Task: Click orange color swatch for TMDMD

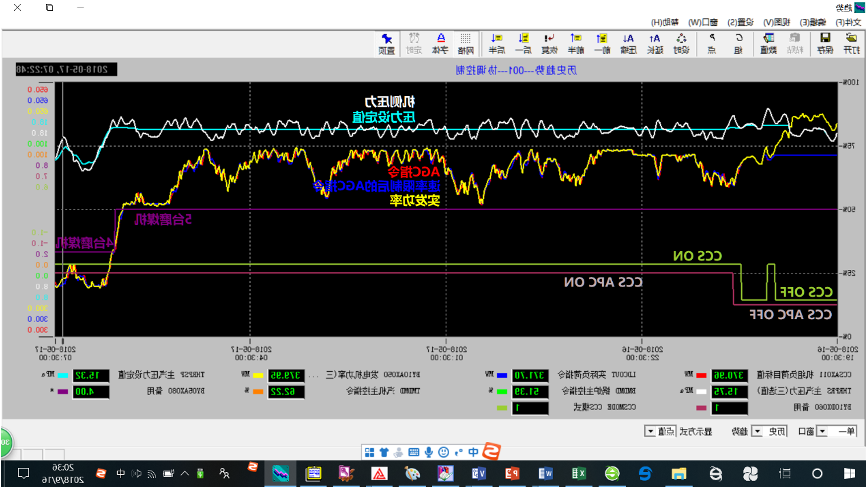Action: 258,391
